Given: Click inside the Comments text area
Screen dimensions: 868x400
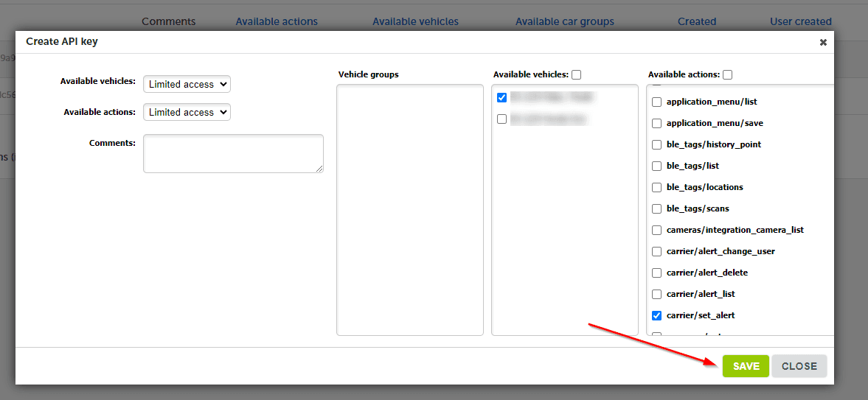Looking at the screenshot, I should [233, 153].
